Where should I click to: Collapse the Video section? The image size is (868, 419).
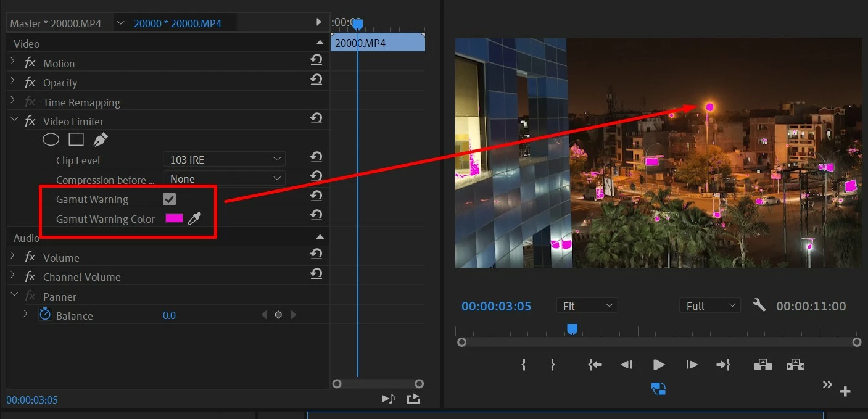click(x=320, y=43)
